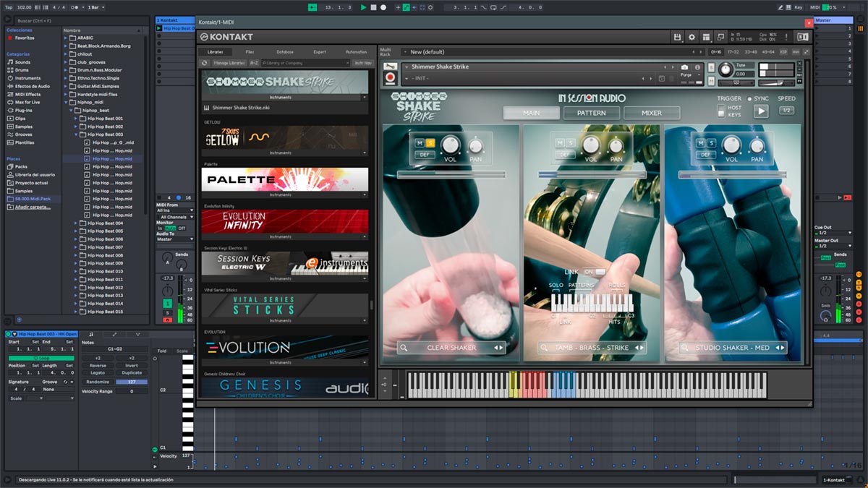Expand the club_grooves folder

[x=67, y=61]
